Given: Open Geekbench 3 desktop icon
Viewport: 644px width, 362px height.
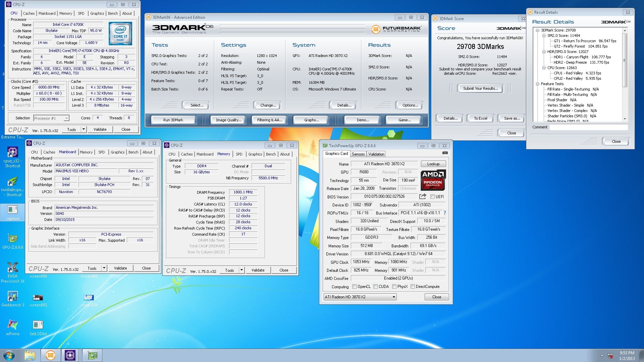Looking at the screenshot, I should (12, 299).
